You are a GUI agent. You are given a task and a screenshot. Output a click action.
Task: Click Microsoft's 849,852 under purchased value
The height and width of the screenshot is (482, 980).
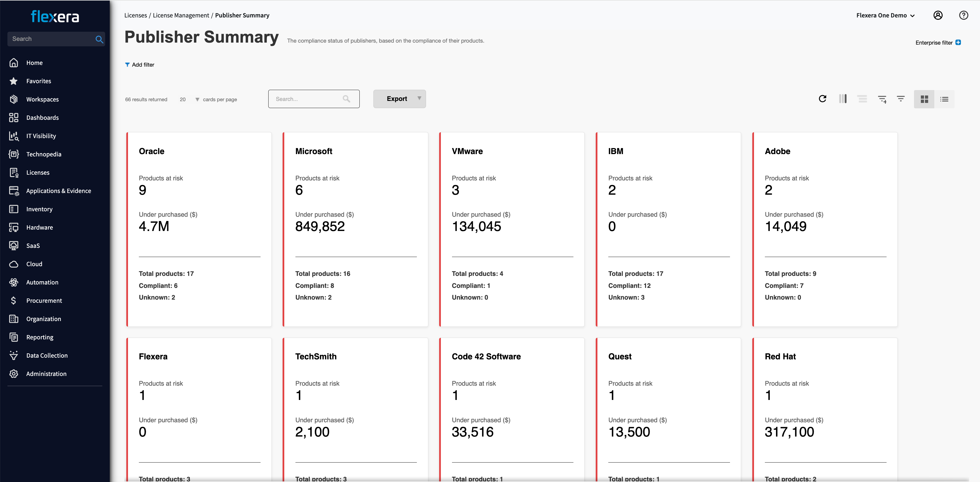pyautogui.click(x=320, y=226)
